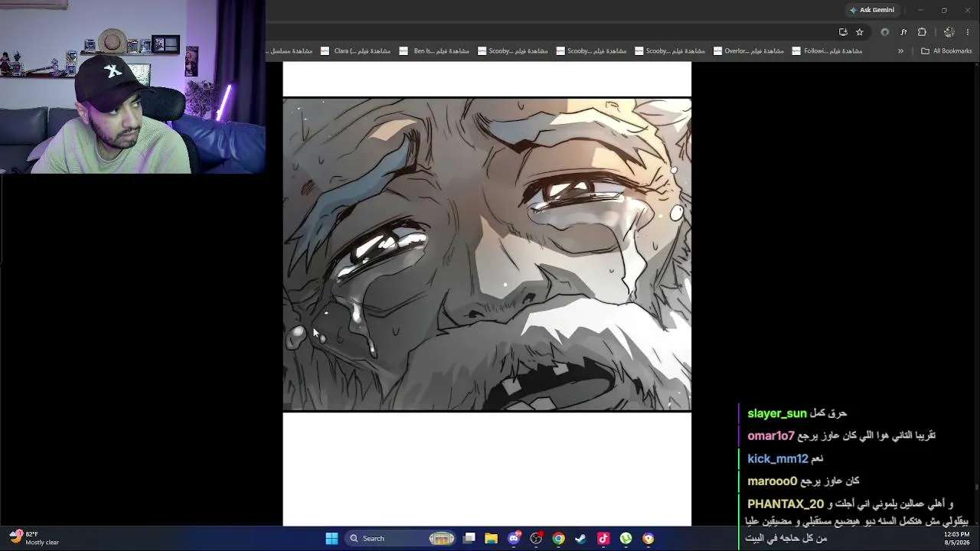Open the Chrome profile avatar
980x551 pixels.
[x=949, y=32]
